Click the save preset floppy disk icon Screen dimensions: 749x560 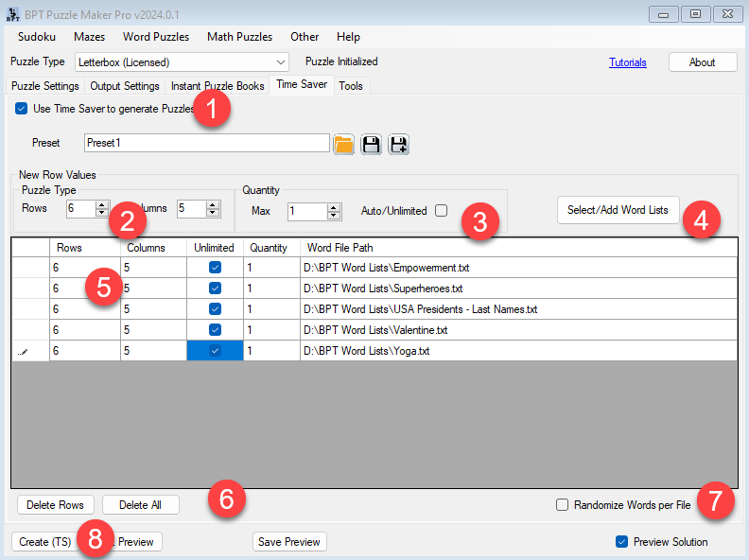(371, 144)
